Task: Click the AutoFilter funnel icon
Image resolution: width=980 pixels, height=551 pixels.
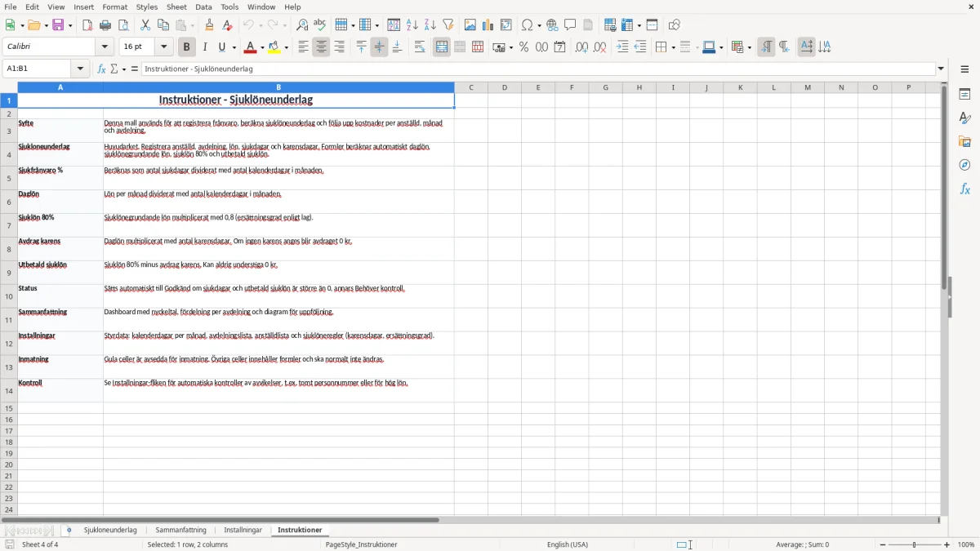Action: 448,25
